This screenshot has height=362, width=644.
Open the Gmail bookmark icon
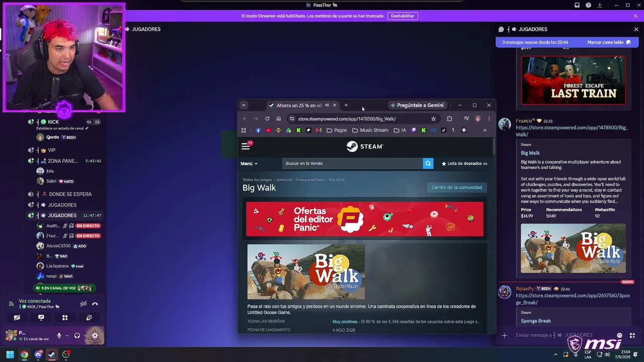[x=318, y=130]
